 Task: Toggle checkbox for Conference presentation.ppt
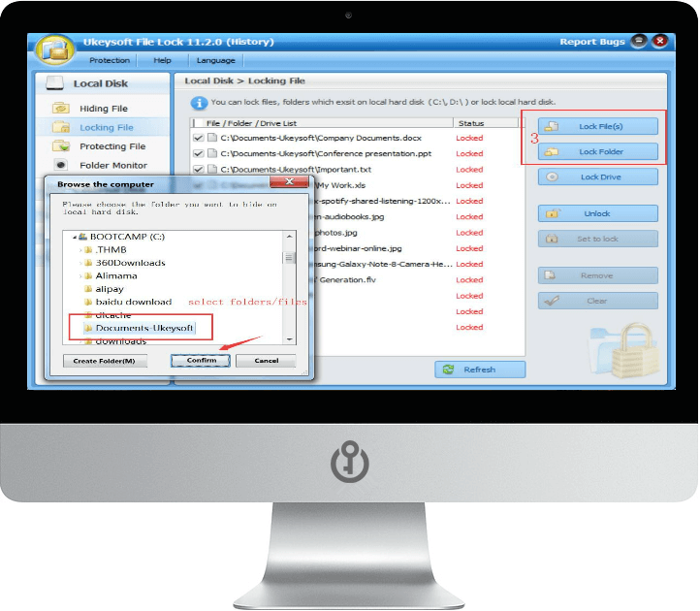pos(198,153)
